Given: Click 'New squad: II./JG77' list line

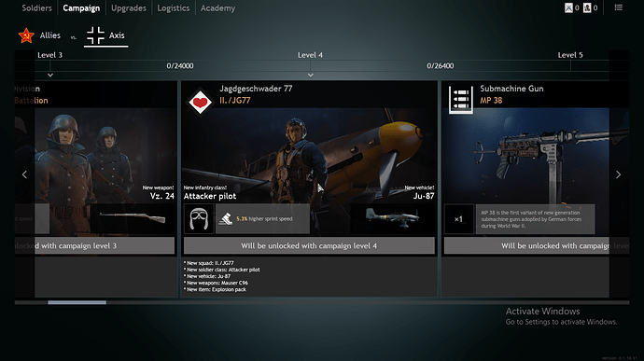Looking at the screenshot, I should 209,263.
